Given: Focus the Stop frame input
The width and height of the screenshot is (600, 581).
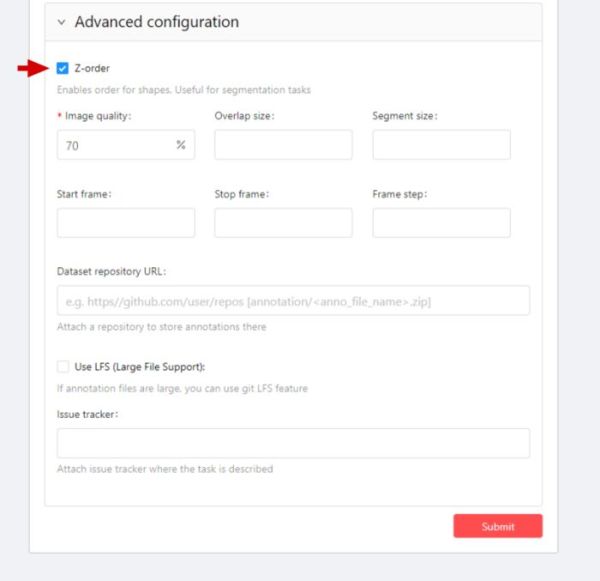Looking at the screenshot, I should tap(283, 223).
